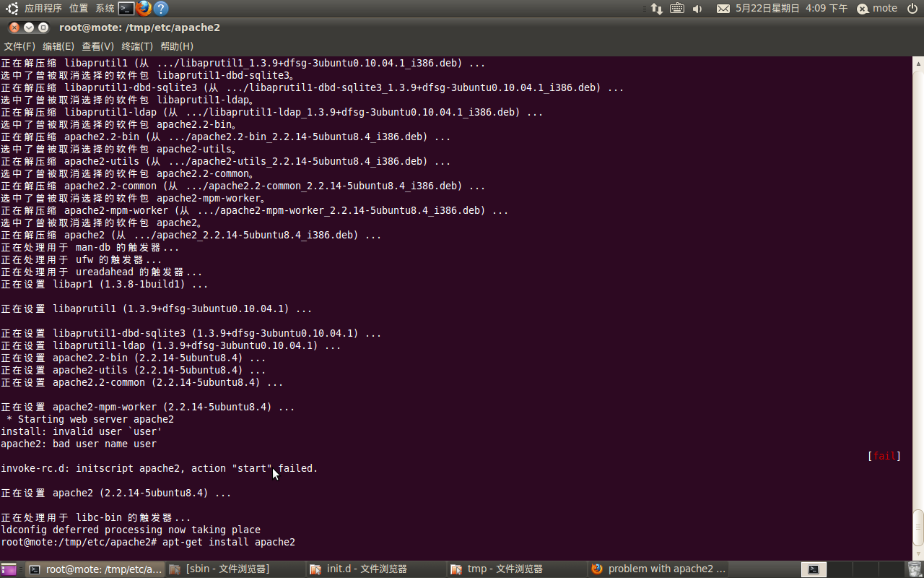Click the date and time clock
The height and width of the screenshot is (578, 924).
coord(792,9)
